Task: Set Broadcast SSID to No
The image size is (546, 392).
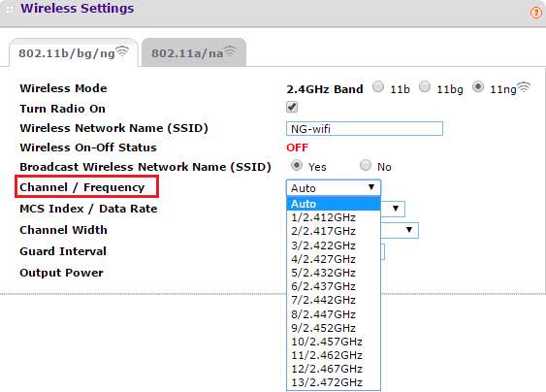Action: point(366,165)
